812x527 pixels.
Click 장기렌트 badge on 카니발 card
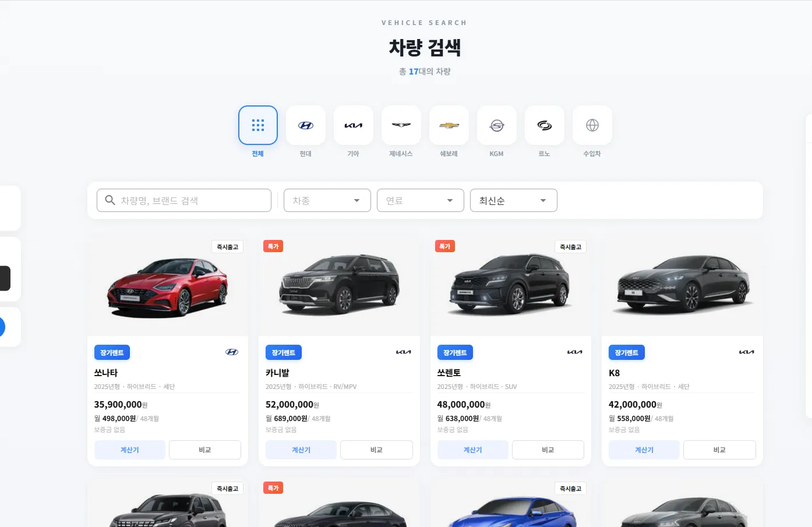click(284, 353)
